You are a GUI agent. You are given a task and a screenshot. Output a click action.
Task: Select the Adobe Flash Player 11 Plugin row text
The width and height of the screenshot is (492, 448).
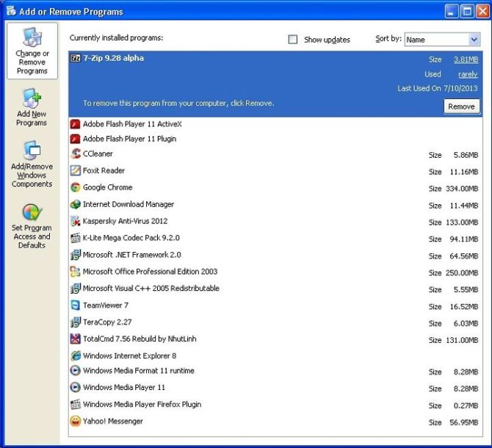coord(129,139)
